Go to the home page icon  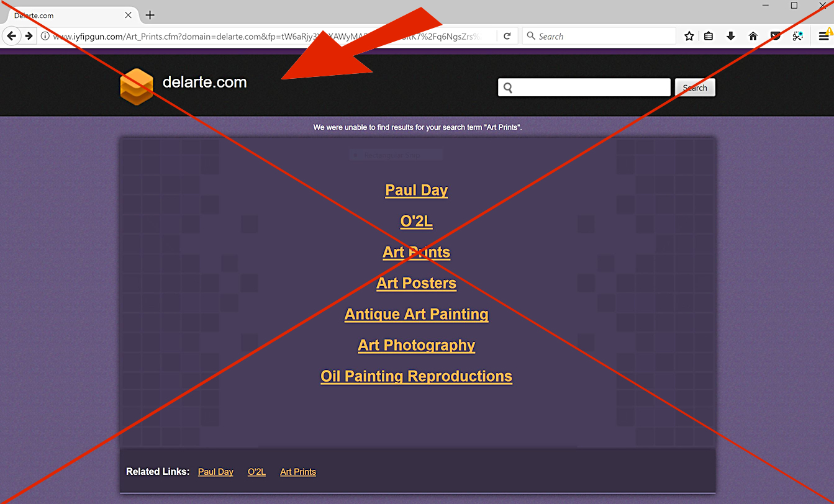coord(753,36)
